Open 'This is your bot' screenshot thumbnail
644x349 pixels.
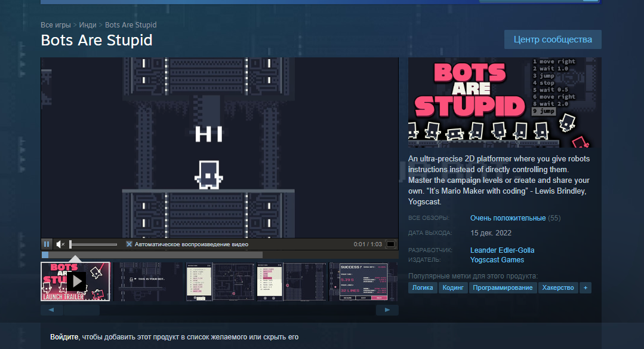click(147, 282)
